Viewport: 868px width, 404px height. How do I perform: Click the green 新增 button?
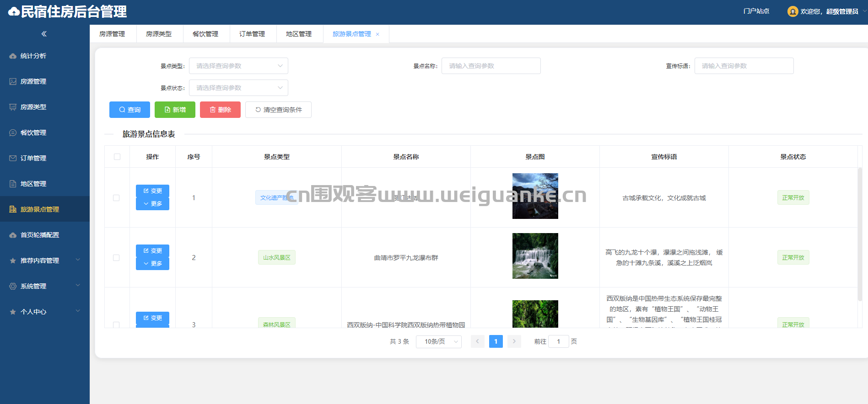[175, 110]
